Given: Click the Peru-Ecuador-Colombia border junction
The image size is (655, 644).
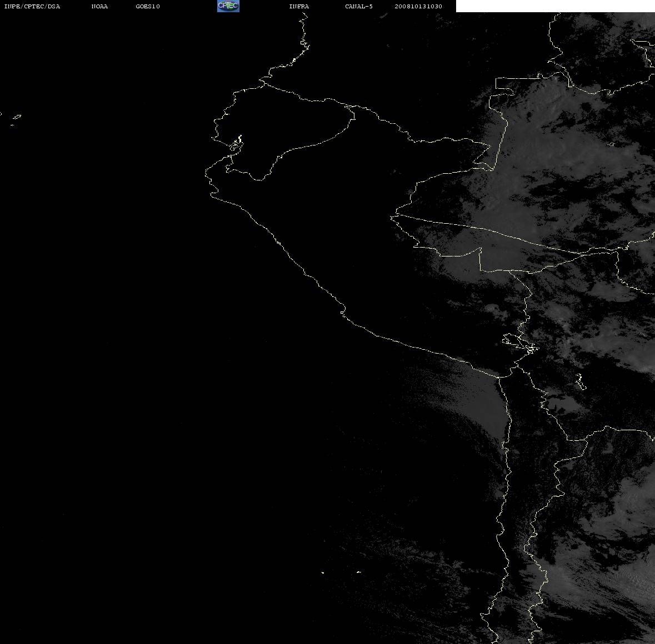Looking at the screenshot, I should 351,107.
